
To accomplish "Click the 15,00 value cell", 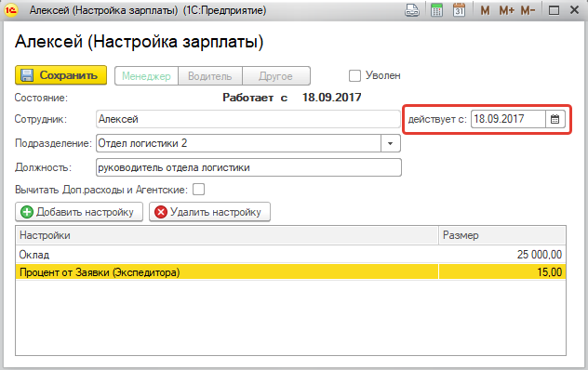I will [502, 272].
